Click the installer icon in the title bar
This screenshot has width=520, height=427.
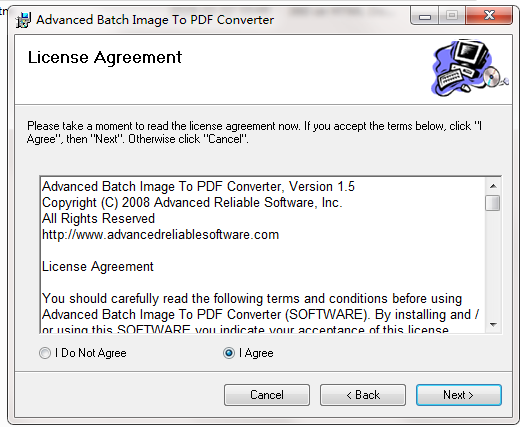coord(23,20)
